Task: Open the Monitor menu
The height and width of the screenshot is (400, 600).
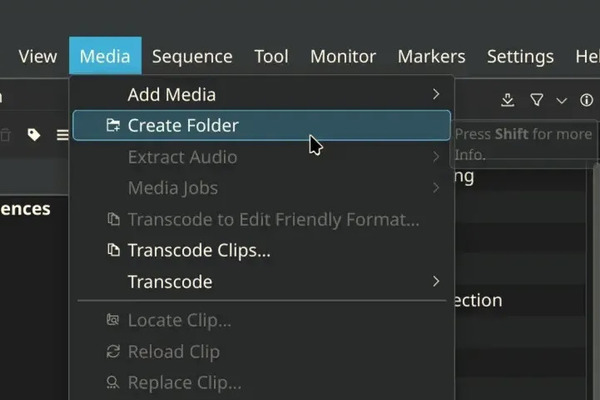Action: [343, 56]
